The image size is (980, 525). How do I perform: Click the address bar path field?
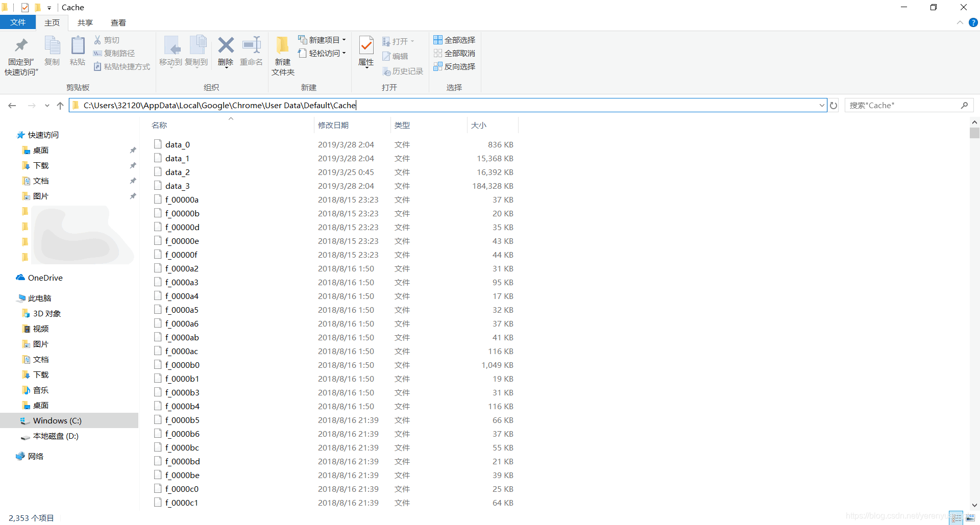(x=449, y=105)
